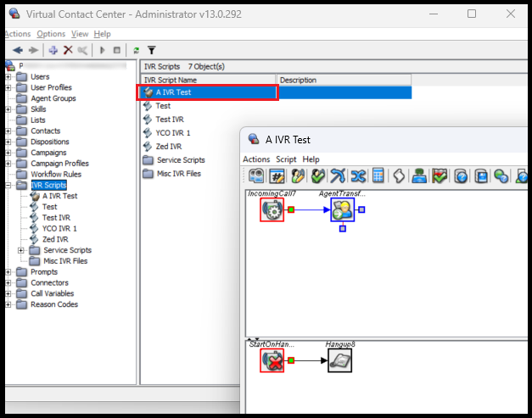This screenshot has height=418, width=532.
Task: Expand the User Profiles folder
Action: click(x=8, y=88)
